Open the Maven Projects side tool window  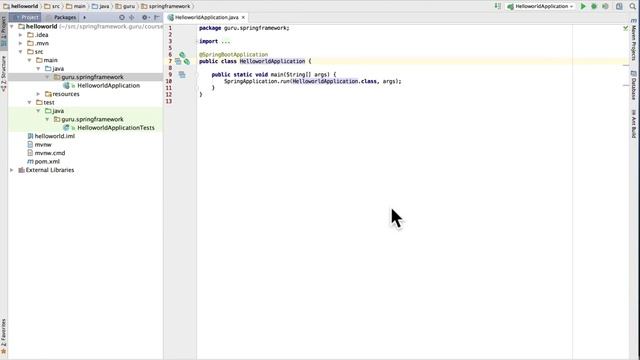[x=633, y=40]
